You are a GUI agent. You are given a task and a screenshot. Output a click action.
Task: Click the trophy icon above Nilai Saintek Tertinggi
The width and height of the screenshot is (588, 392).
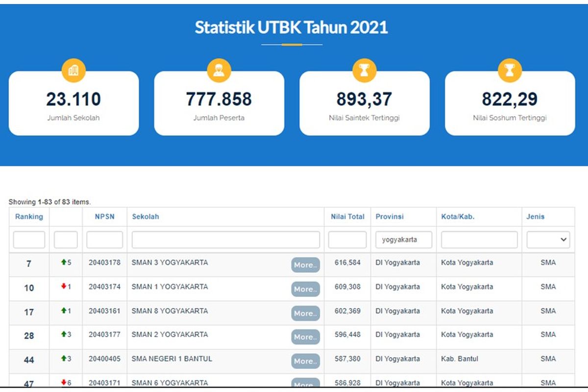pos(364,71)
